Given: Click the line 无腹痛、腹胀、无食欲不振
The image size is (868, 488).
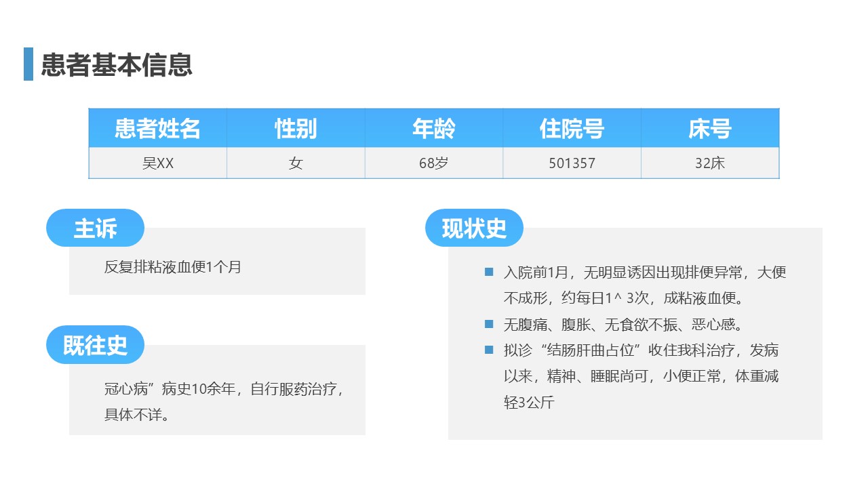Looking at the screenshot, I should pyautogui.click(x=625, y=324).
